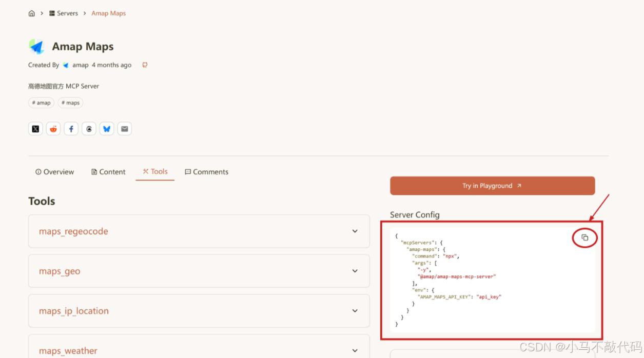This screenshot has height=358, width=644.
Task: Click the 高德地图官方 MCP Server description
Action: 64,86
